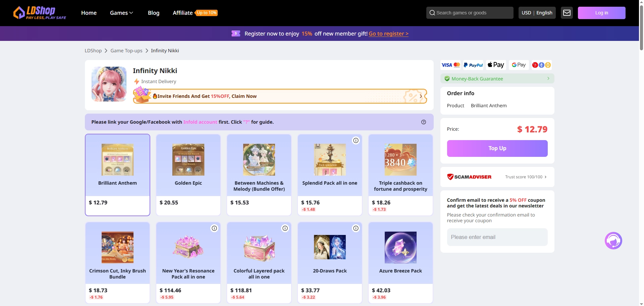This screenshot has width=644, height=306.
Task: Navigate to Game Top-ups breadcrumb
Action: pos(126,51)
